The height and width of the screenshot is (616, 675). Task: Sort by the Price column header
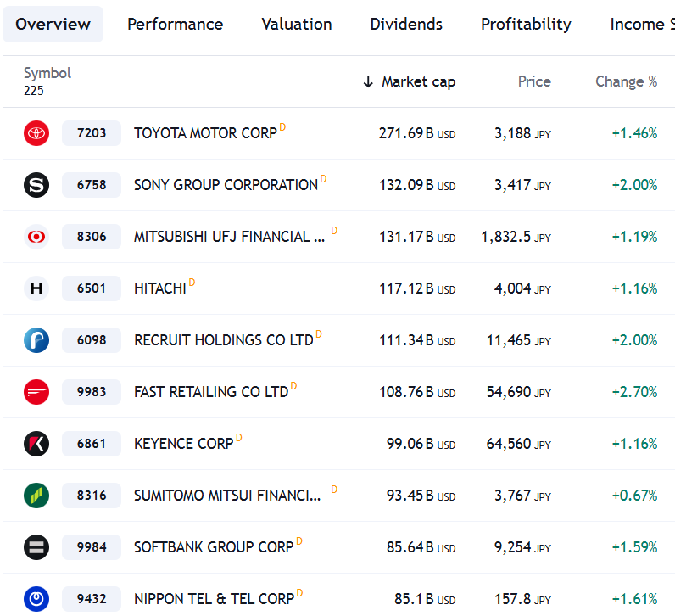point(534,81)
